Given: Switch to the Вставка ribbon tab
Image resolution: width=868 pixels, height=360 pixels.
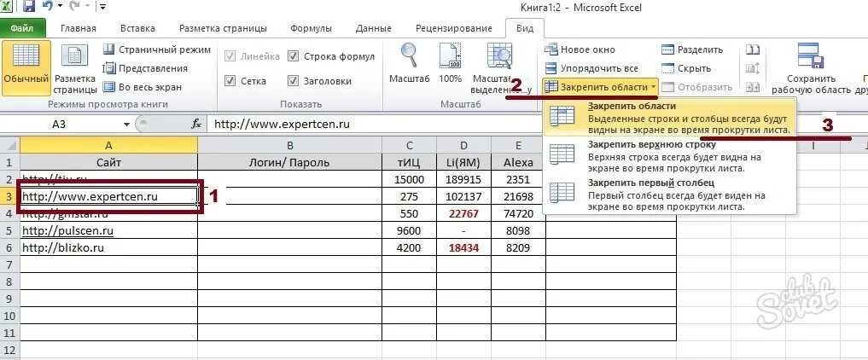Looking at the screenshot, I should point(137,28).
